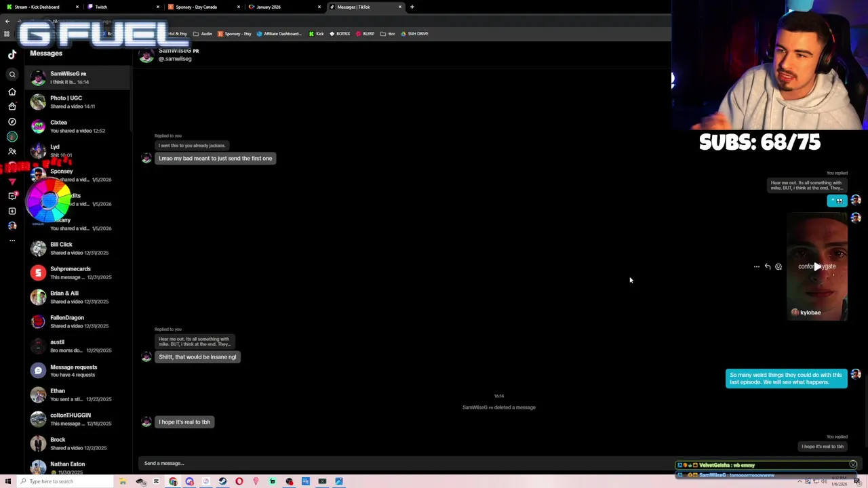Open the BLERP bookmark
Image resolution: width=868 pixels, height=488 pixels.
(365, 34)
